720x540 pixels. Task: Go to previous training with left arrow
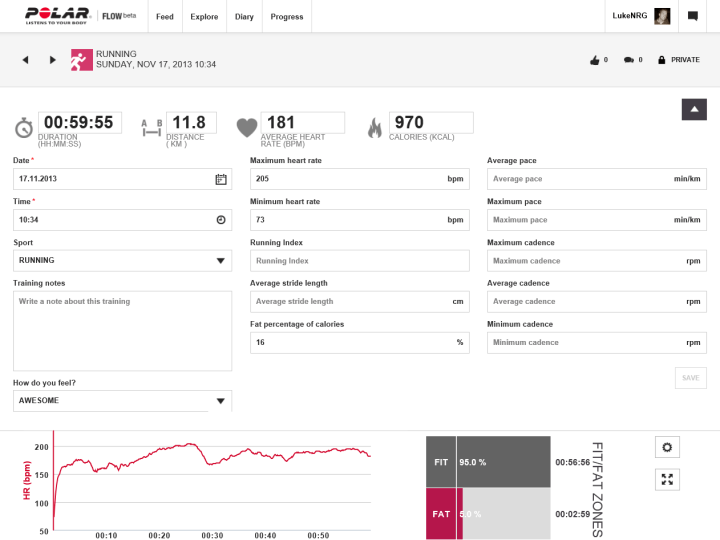26,60
